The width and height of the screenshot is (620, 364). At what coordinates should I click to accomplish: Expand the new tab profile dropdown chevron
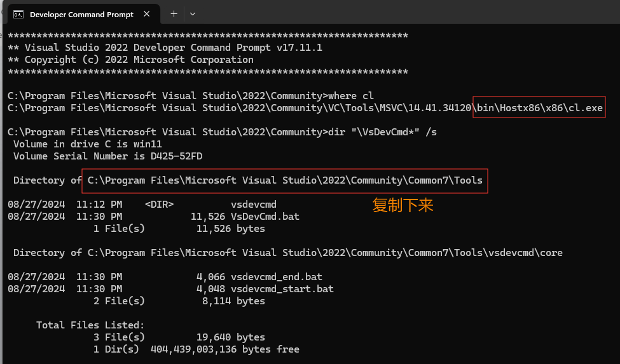coord(193,13)
